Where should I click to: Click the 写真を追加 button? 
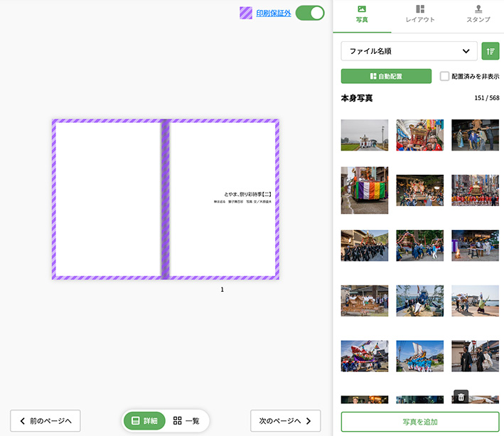pos(419,422)
